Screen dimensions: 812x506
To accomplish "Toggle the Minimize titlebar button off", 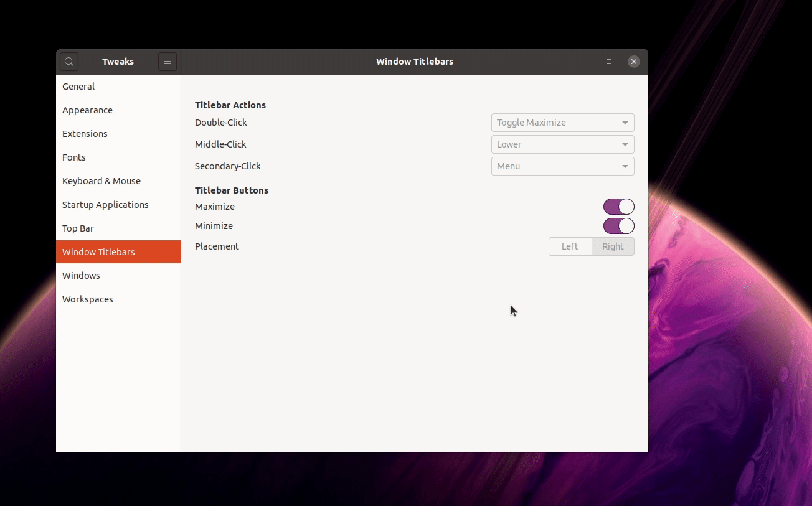I will (x=618, y=226).
